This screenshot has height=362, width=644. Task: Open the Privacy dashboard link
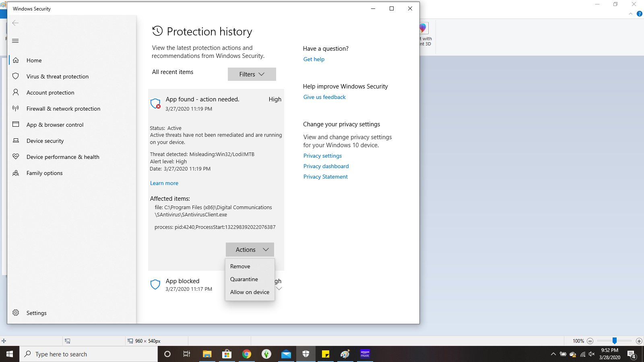click(326, 166)
